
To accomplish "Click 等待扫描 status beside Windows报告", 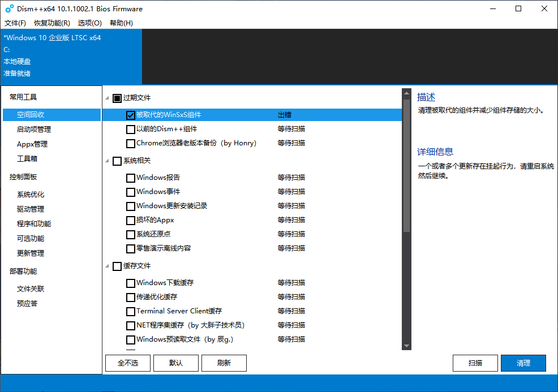I will pos(291,178).
